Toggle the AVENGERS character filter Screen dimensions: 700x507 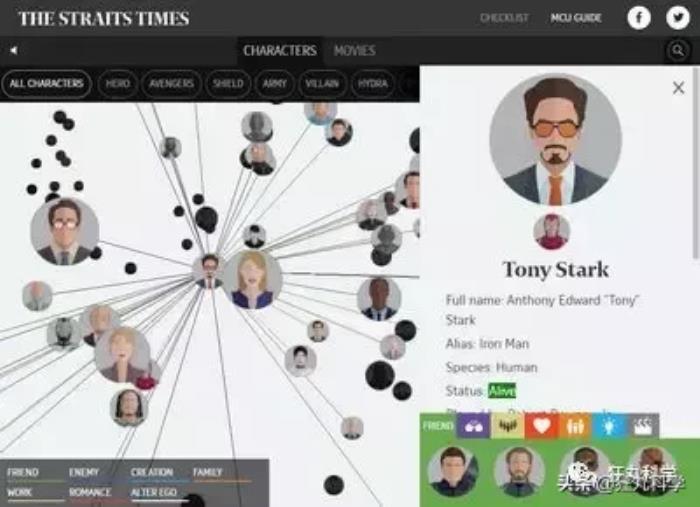[x=171, y=83]
